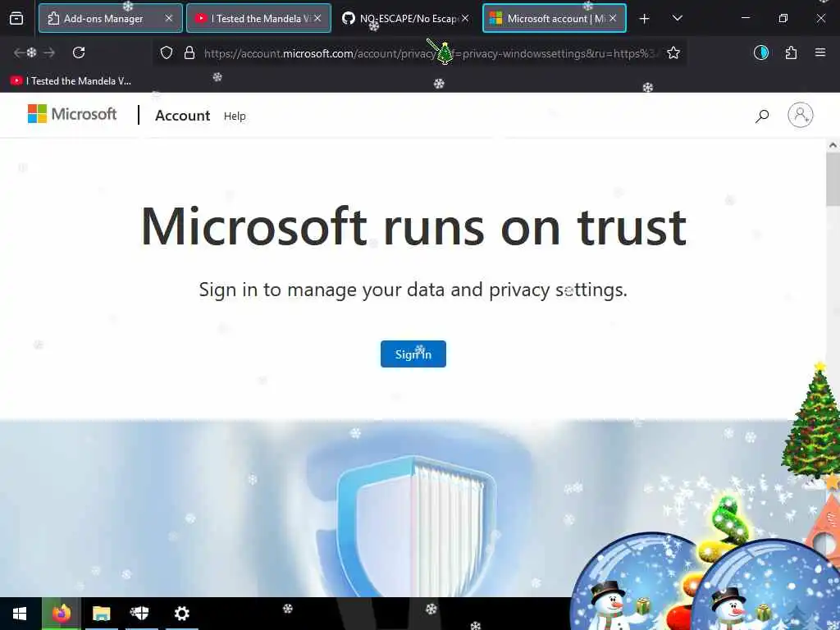The height and width of the screenshot is (630, 840).
Task: Select the Microsoft account tab
Action: pyautogui.click(x=555, y=18)
